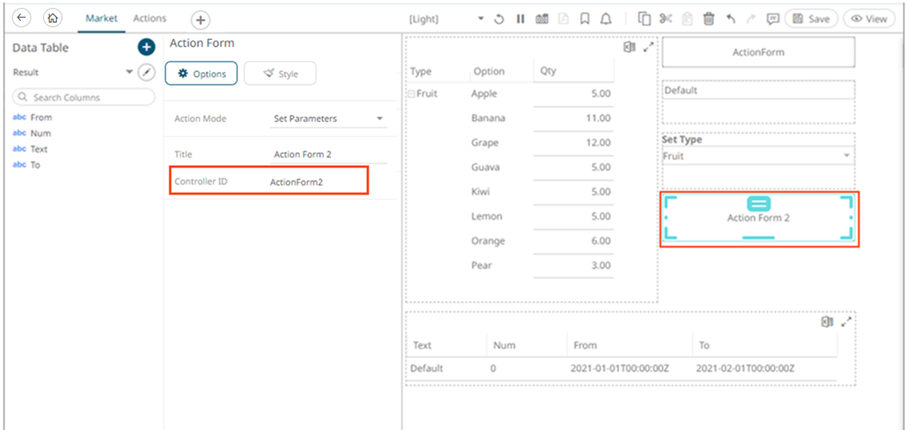Viewport: 907px width, 430px height.
Task: Maximize the fruit table panel
Action: (648, 47)
